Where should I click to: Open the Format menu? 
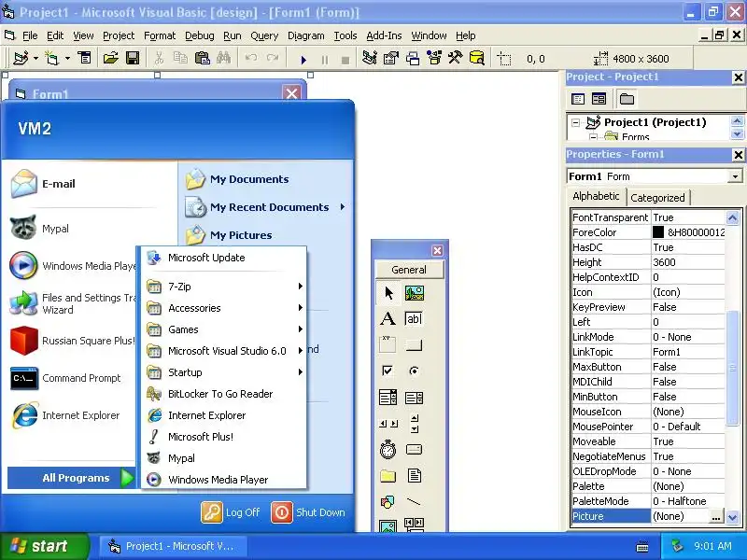(160, 35)
